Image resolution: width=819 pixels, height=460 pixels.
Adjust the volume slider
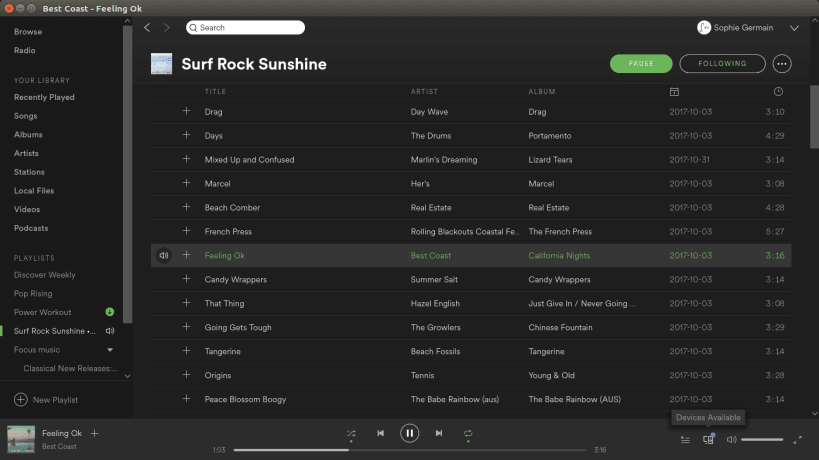(762, 440)
